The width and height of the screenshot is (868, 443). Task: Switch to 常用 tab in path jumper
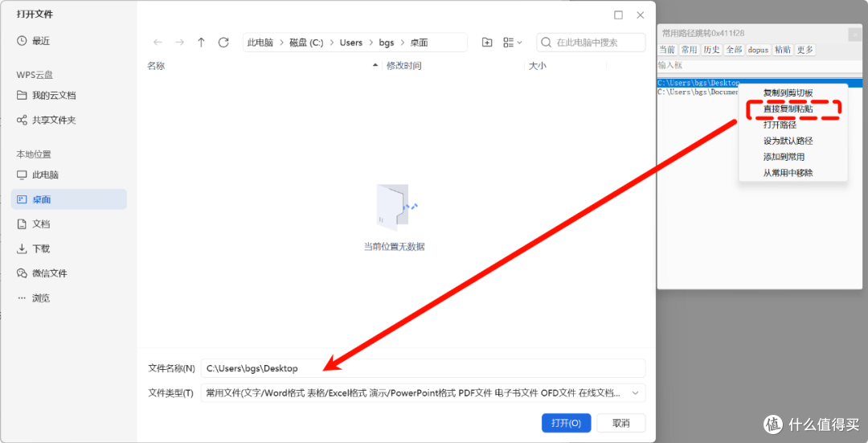(x=690, y=50)
